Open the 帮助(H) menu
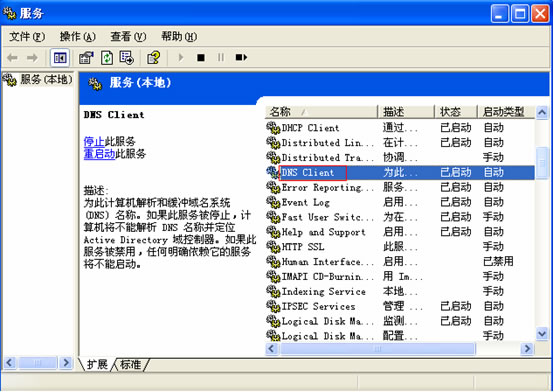 click(x=179, y=36)
